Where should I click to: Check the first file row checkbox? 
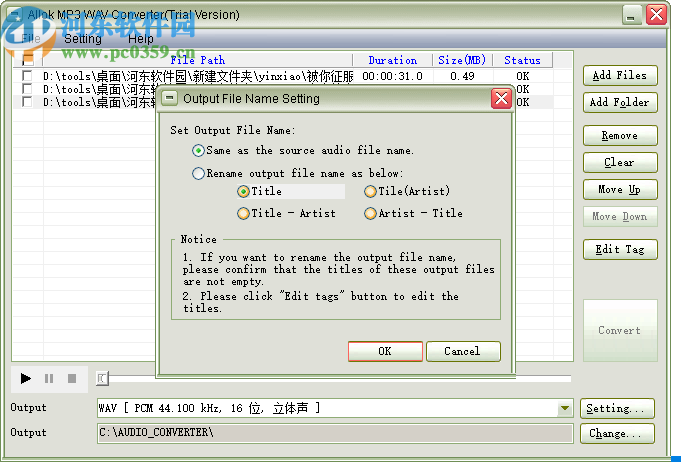tap(27, 76)
